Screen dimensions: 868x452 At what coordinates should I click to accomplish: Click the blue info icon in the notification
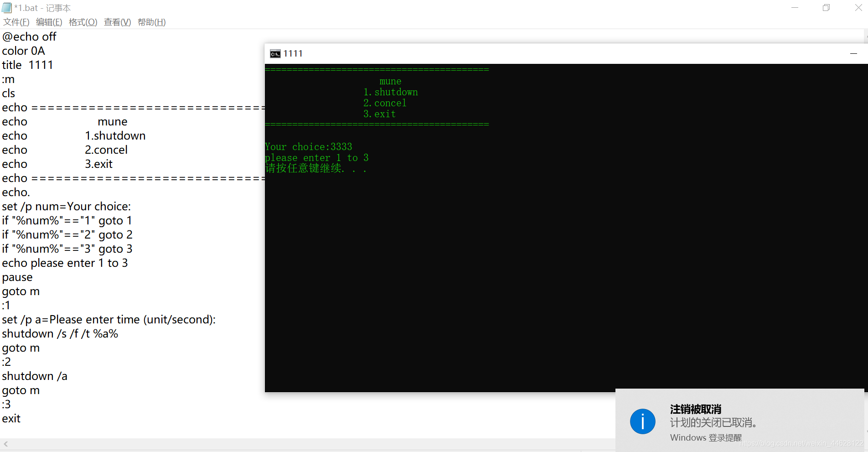click(642, 421)
